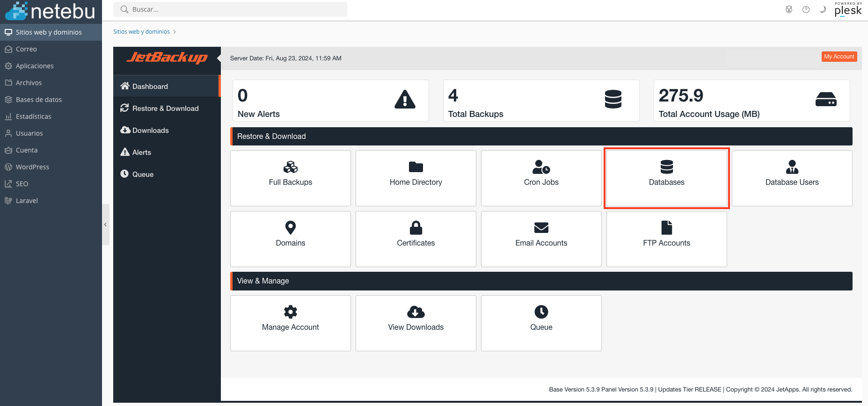
Task: Open FTP Accounts restore tile
Action: tap(667, 239)
